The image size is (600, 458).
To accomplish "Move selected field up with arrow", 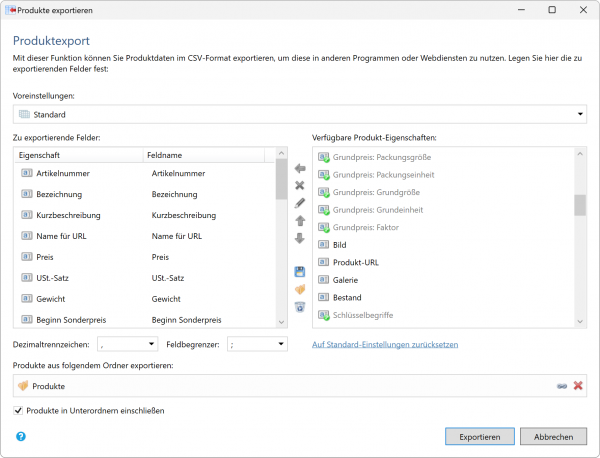I will (299, 220).
